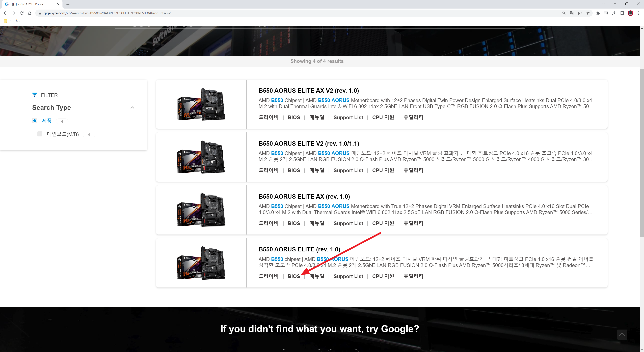
Task: Bookmark this page with star icon
Action: click(588, 13)
